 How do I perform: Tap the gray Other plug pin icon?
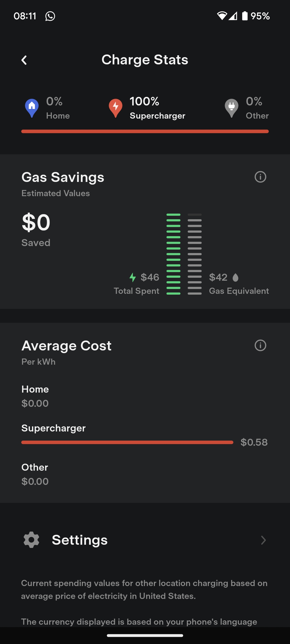click(231, 108)
